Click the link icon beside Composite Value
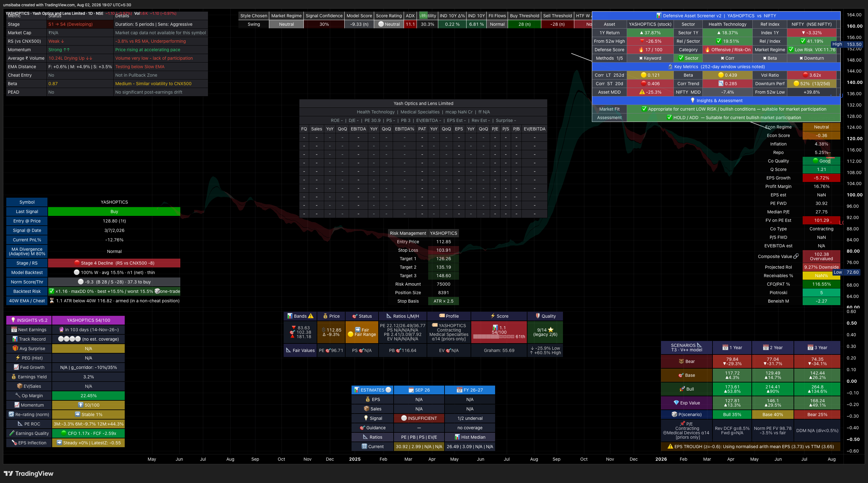 coord(796,256)
